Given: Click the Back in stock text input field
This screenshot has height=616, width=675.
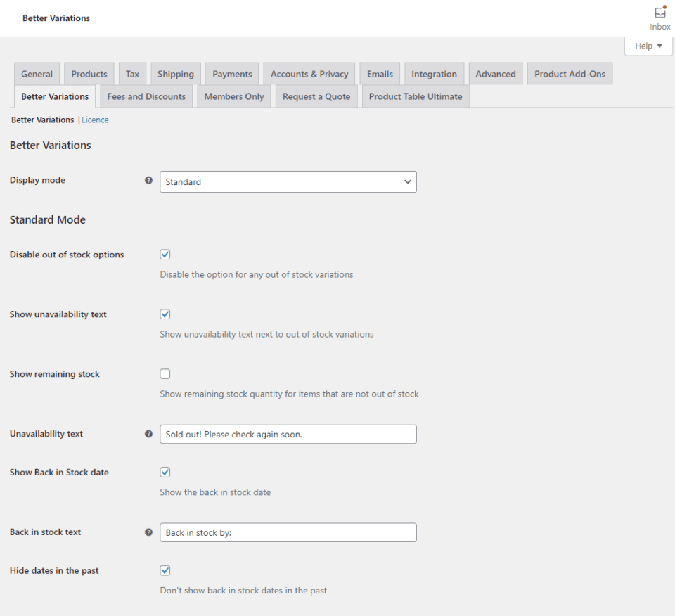Looking at the screenshot, I should coord(288,532).
